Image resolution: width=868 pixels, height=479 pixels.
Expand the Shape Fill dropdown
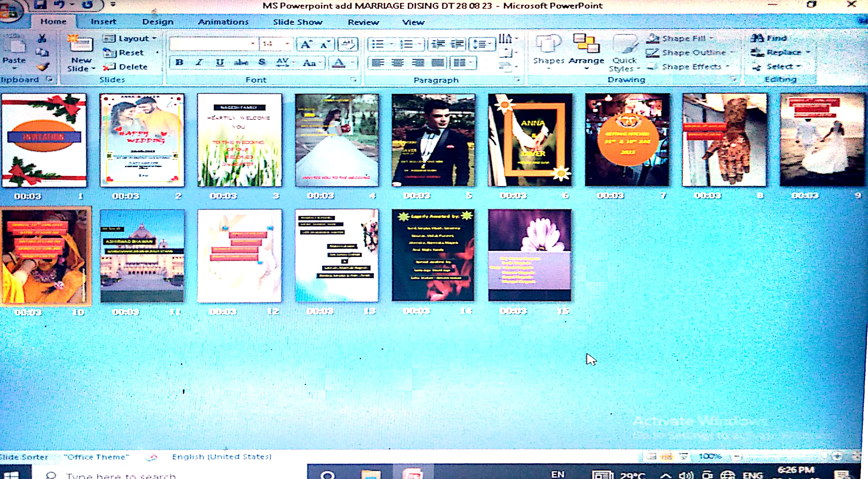click(x=712, y=38)
